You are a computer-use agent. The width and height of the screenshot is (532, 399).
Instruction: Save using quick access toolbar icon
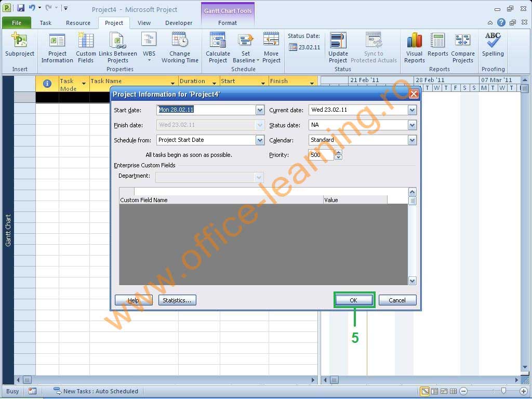click(21, 8)
